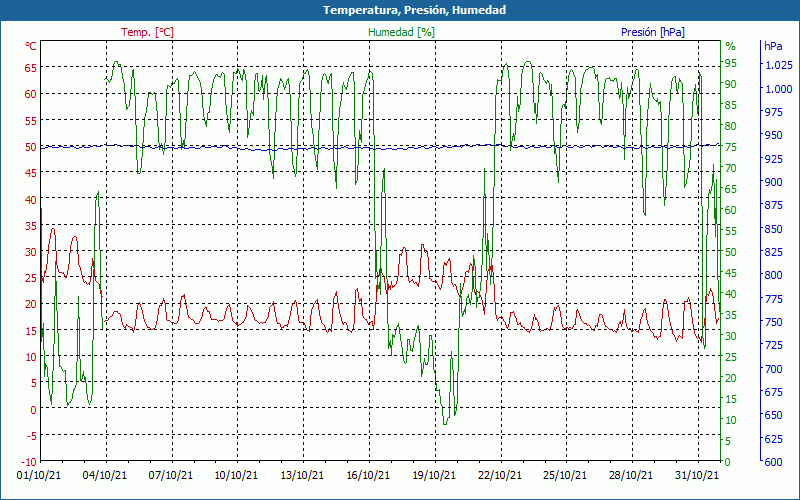Image resolution: width=800 pixels, height=500 pixels.
Task: Click the '19/10/21' date axis label
Action: pyautogui.click(x=434, y=475)
